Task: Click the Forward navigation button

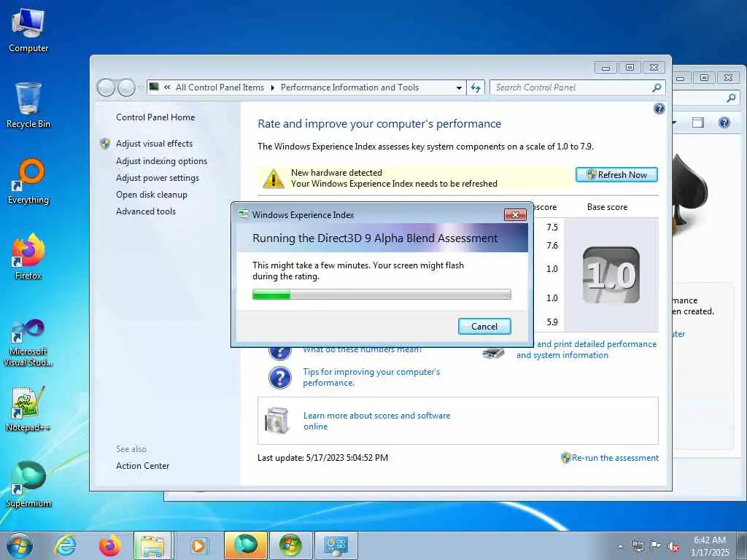Action: [x=126, y=87]
